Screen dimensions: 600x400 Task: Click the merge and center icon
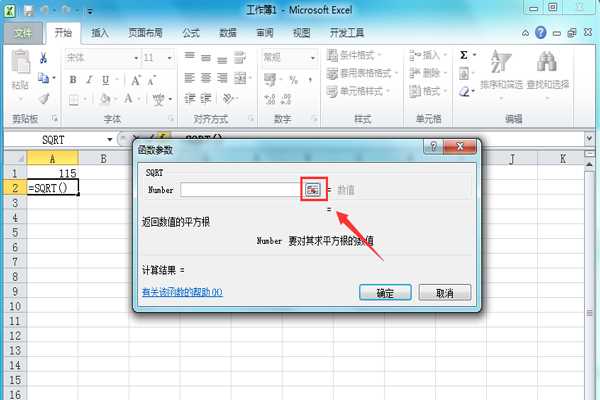point(241,78)
